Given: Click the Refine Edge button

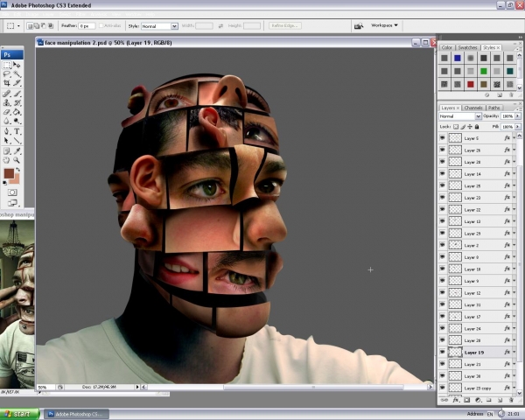Looking at the screenshot, I should (x=285, y=25).
